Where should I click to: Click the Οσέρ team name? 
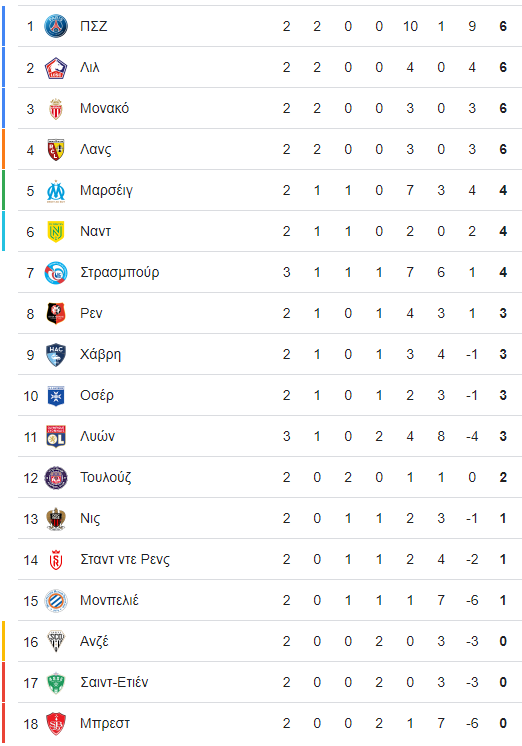click(x=97, y=396)
